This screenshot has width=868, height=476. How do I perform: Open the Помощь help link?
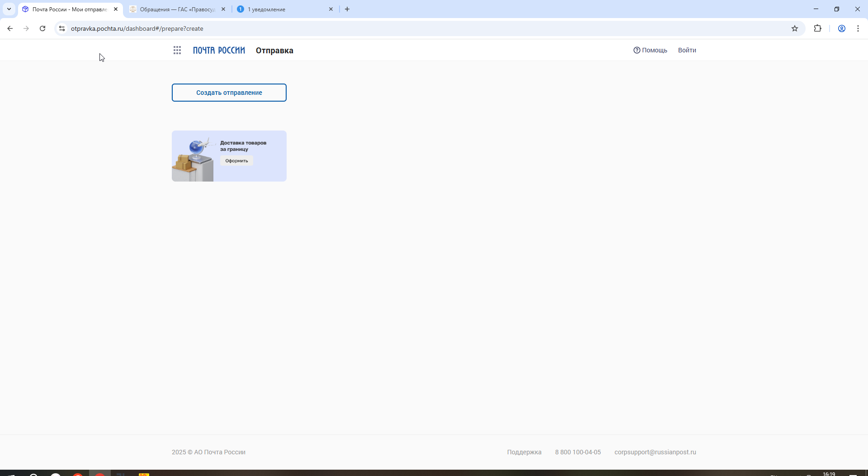650,50
